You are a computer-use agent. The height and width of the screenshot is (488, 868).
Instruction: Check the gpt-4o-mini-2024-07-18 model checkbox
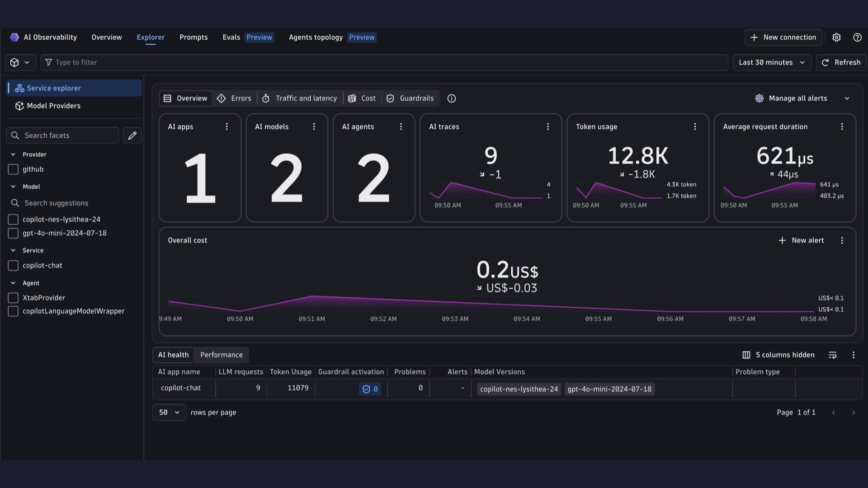(13, 233)
